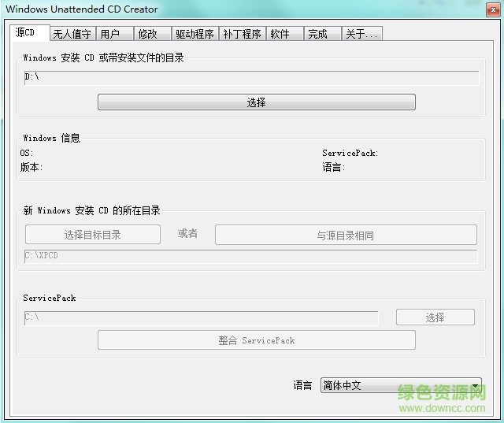Click the 或者 text between the buttons
This screenshot has height=423, width=504.
(x=187, y=234)
